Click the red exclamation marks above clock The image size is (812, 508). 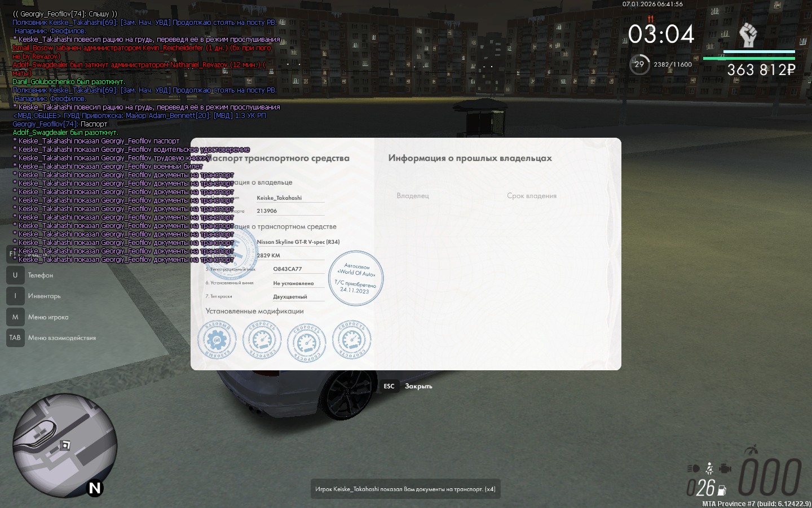pos(650,19)
